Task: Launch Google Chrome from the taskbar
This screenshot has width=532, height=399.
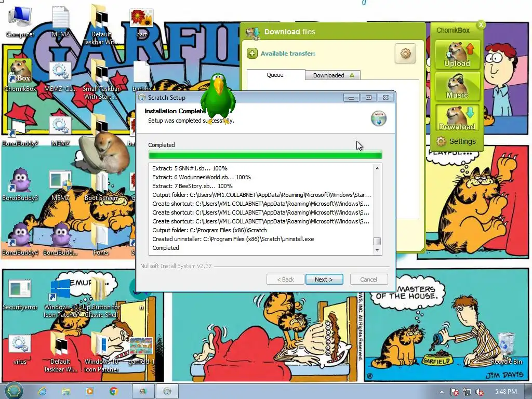Action: pos(114,391)
